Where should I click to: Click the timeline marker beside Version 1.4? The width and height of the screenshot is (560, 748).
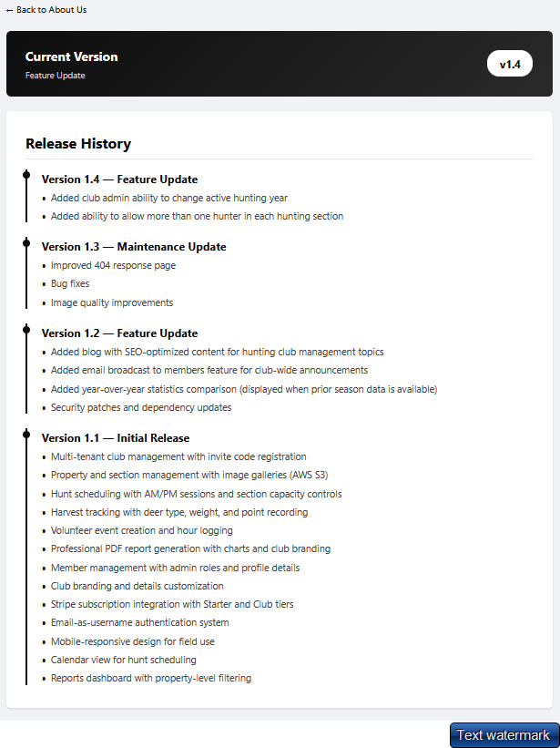(x=26, y=175)
